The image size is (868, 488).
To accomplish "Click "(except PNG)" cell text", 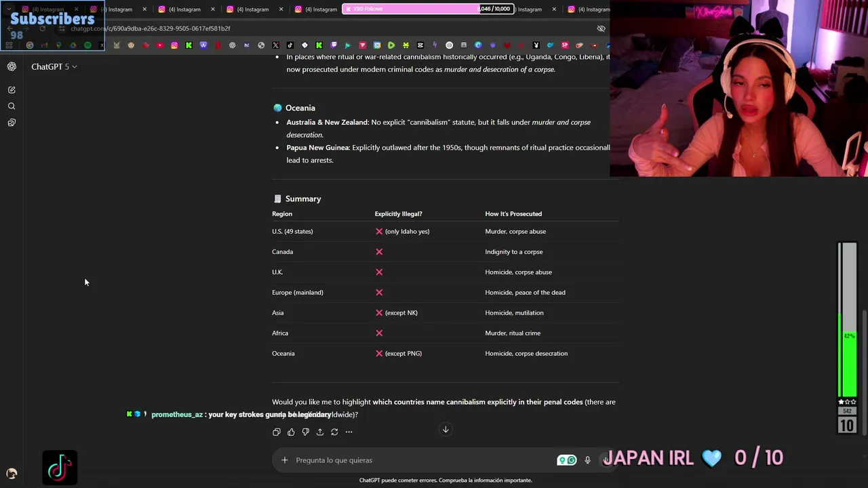I will coord(403,353).
